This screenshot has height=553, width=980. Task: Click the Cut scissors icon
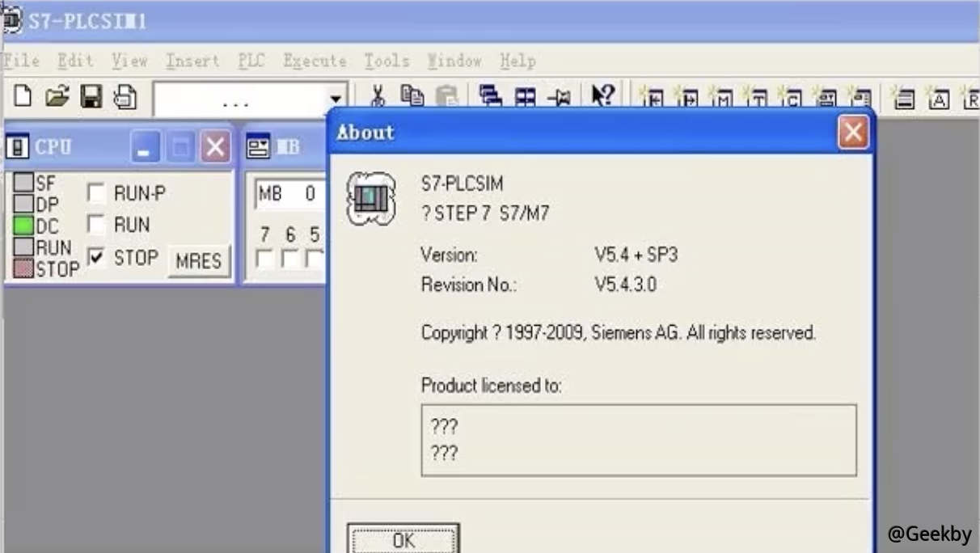[378, 97]
